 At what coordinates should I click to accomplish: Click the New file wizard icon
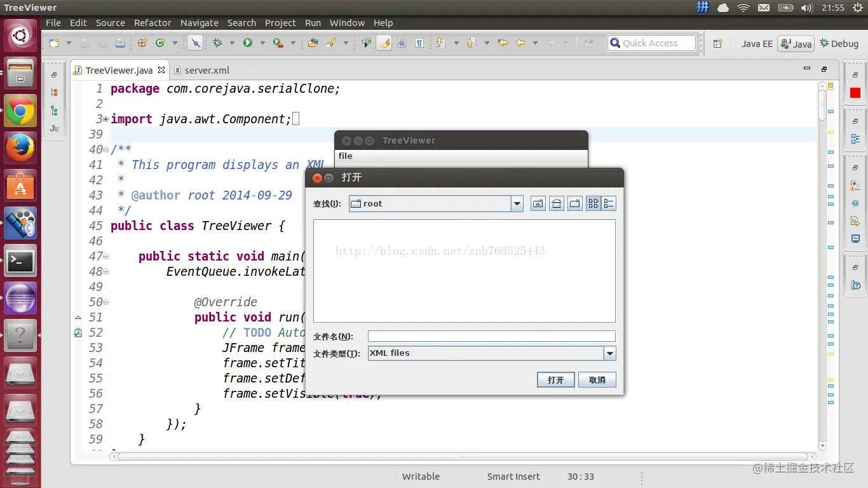pyautogui.click(x=55, y=43)
